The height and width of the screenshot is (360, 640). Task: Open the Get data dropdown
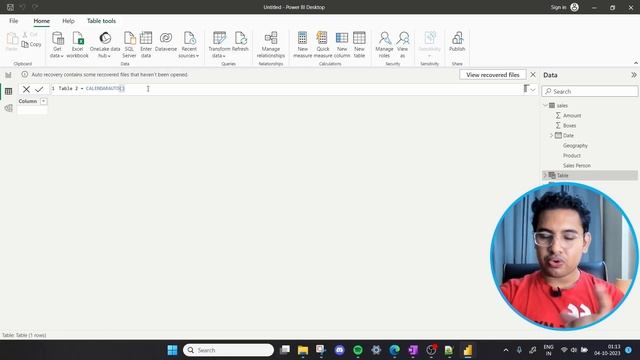tap(57, 45)
